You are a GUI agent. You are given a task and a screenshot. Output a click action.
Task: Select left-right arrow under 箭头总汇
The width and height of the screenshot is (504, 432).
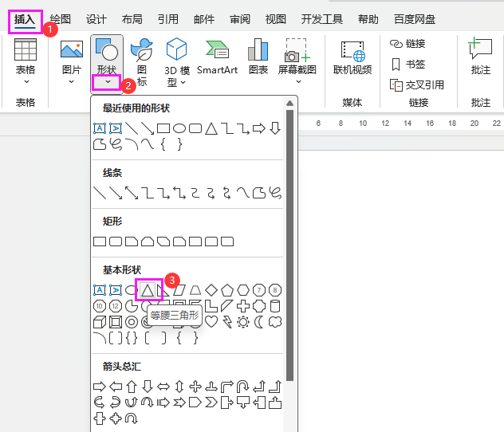tap(163, 387)
